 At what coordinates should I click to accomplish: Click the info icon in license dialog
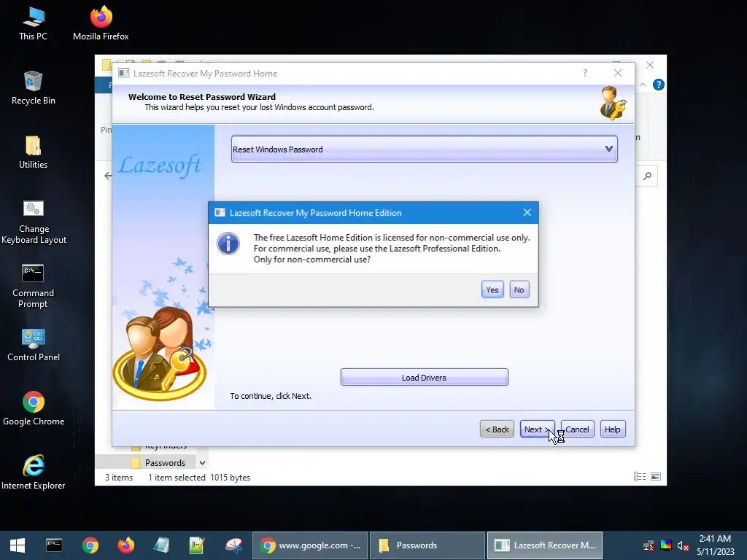click(x=228, y=244)
